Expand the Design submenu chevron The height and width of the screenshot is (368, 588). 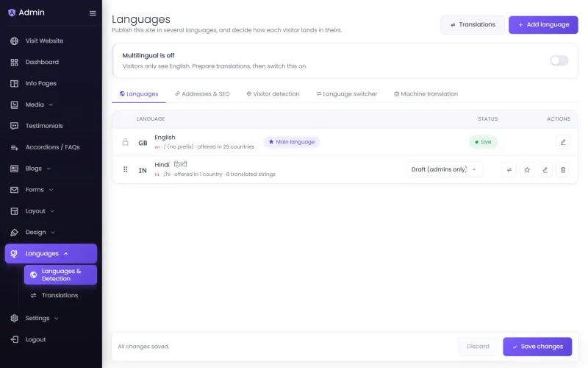pyautogui.click(x=53, y=233)
